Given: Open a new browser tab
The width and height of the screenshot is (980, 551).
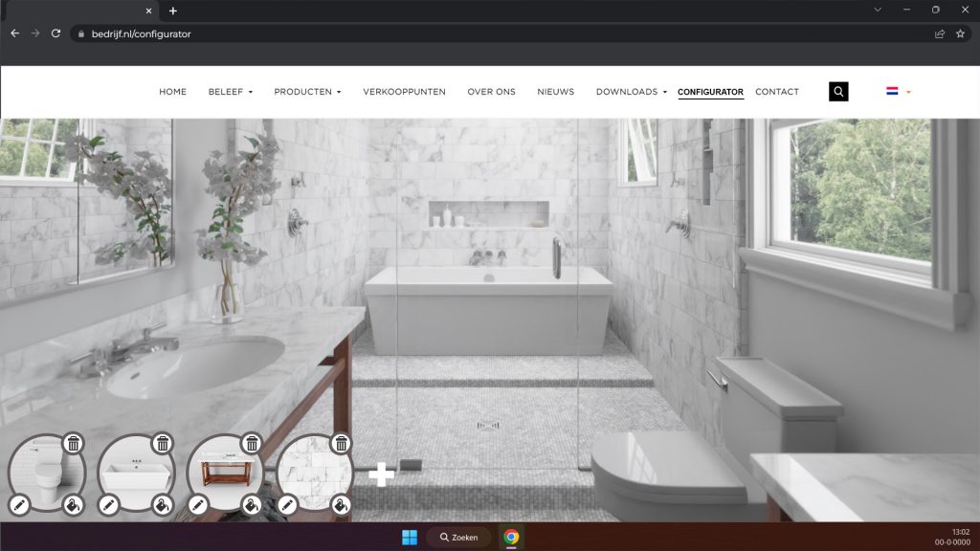Looking at the screenshot, I should pyautogui.click(x=173, y=11).
